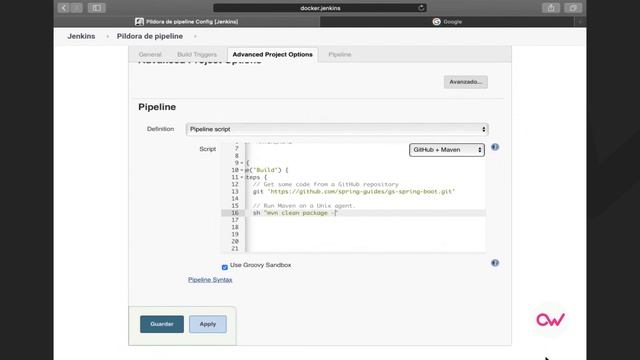Reload the page via address bar icon
This screenshot has width=640, height=360.
421,8
